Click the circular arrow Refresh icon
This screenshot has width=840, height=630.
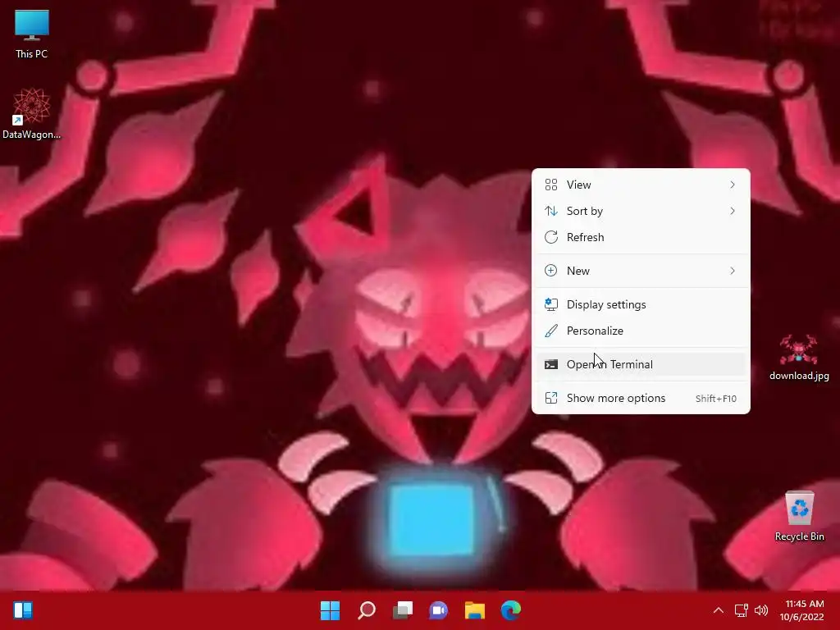[550, 237]
